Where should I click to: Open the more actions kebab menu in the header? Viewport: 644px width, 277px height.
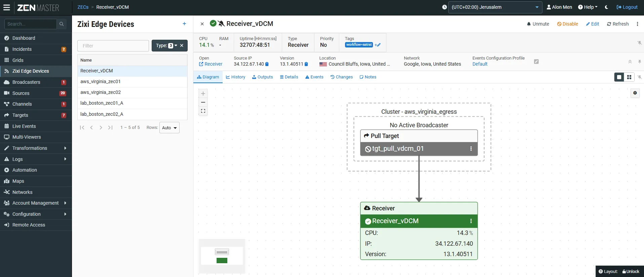coord(637,24)
